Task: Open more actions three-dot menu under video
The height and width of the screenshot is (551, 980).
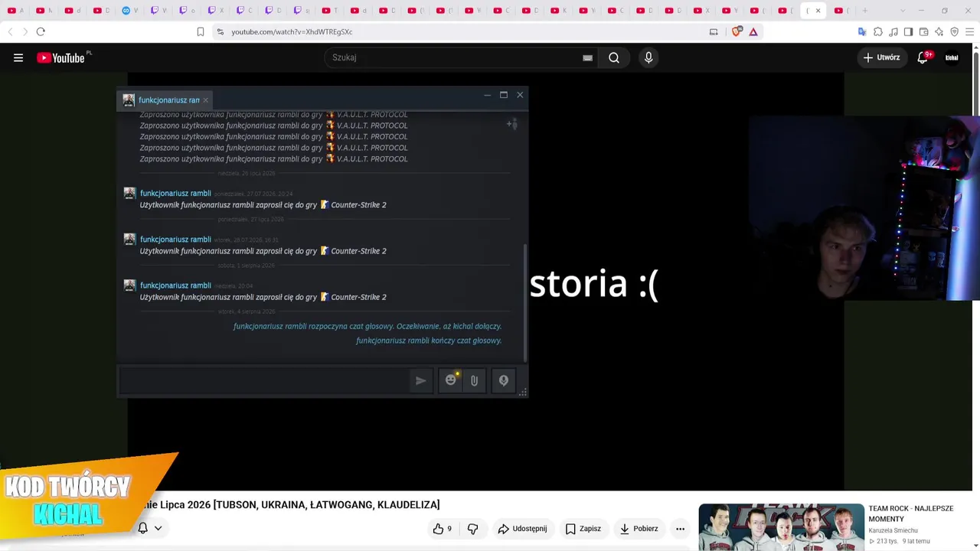Action: click(x=680, y=529)
